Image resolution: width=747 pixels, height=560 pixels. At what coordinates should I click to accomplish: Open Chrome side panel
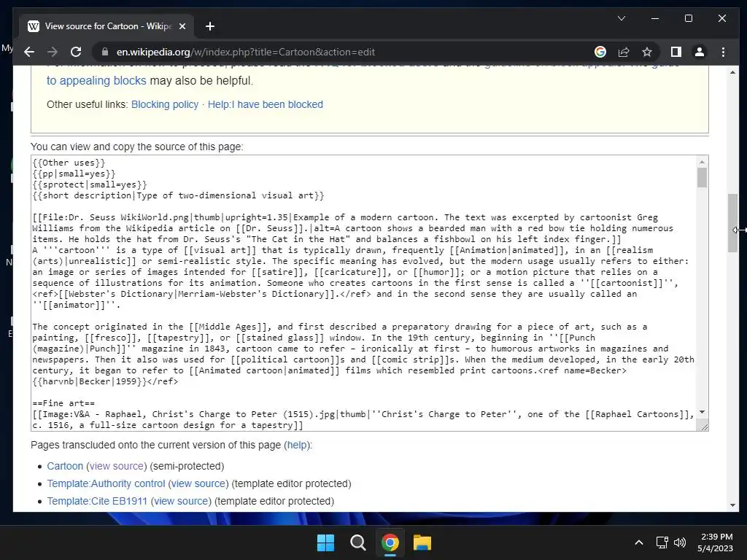[x=676, y=52]
